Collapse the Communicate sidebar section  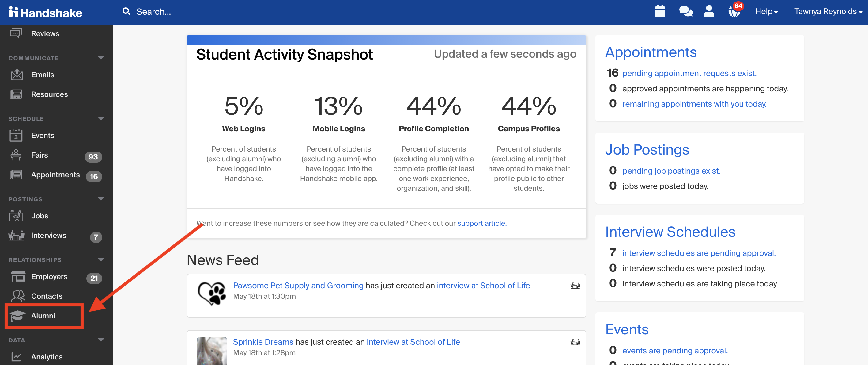[x=101, y=58]
